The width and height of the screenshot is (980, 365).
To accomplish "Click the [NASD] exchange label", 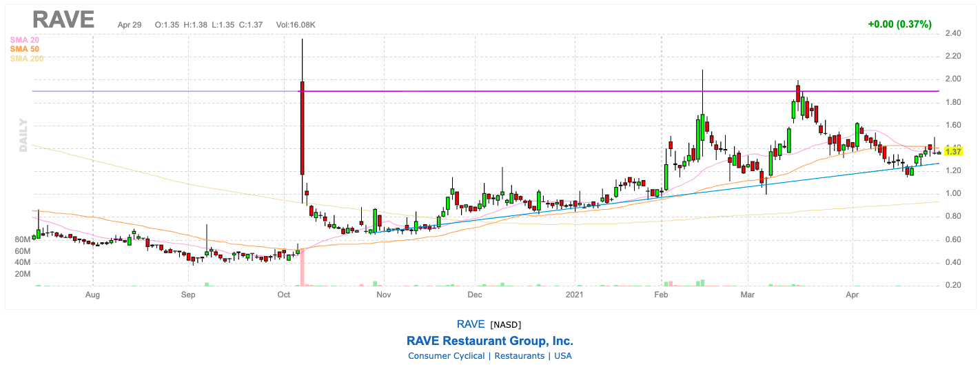I will pyautogui.click(x=506, y=324).
